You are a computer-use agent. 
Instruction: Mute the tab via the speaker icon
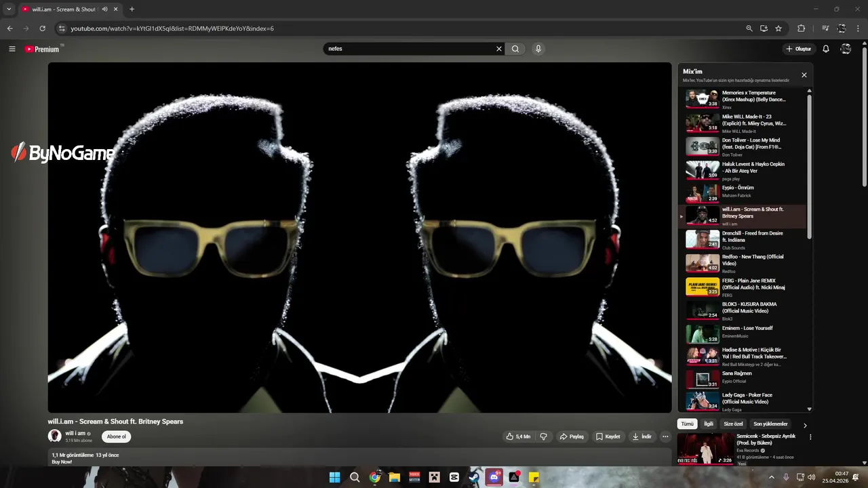point(104,9)
